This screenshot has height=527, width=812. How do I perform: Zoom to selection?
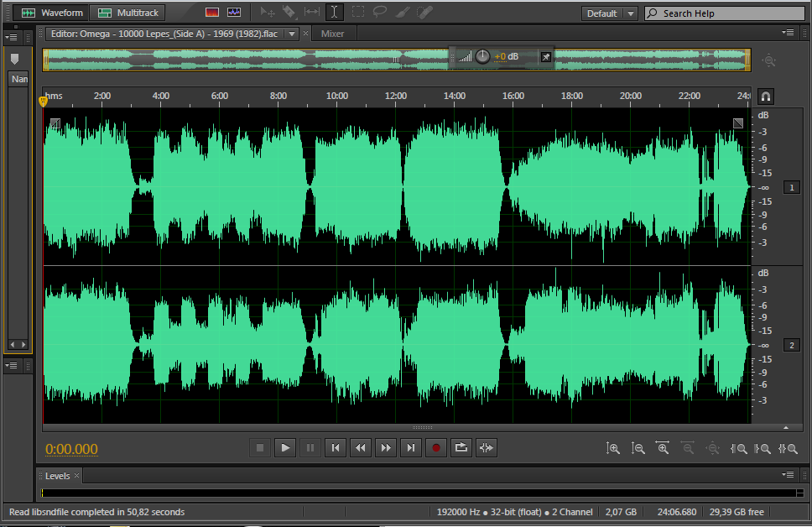tap(789, 449)
